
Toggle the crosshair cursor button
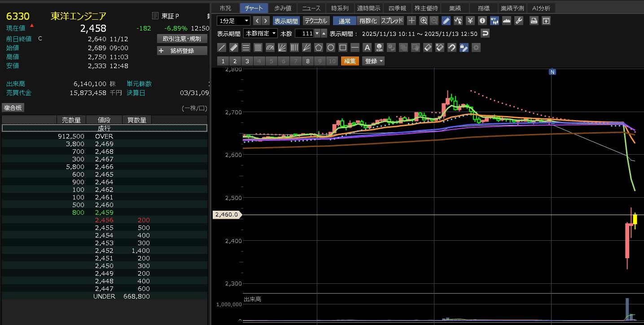(412, 21)
